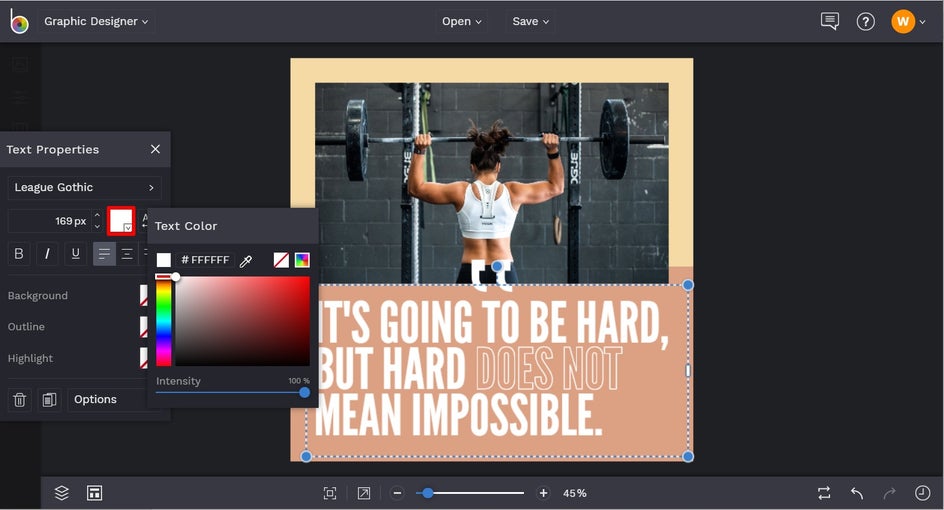Click the full size expand icon
This screenshot has width=944, height=510.
tap(364, 493)
